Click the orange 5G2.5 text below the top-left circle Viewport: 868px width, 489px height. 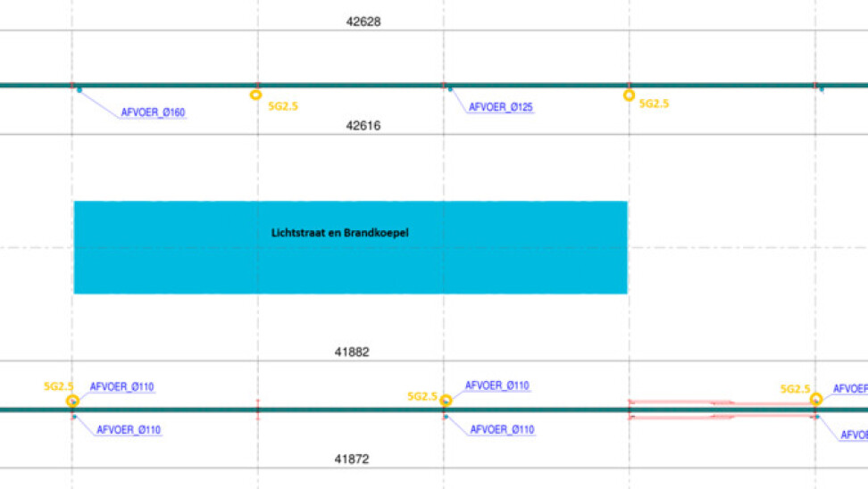(x=283, y=106)
